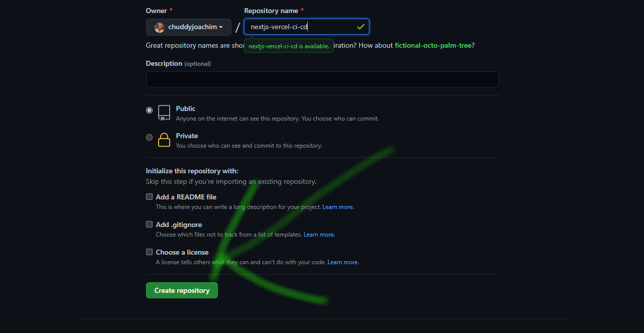The width and height of the screenshot is (644, 333).
Task: Open Learn more about README files
Action: point(337,206)
